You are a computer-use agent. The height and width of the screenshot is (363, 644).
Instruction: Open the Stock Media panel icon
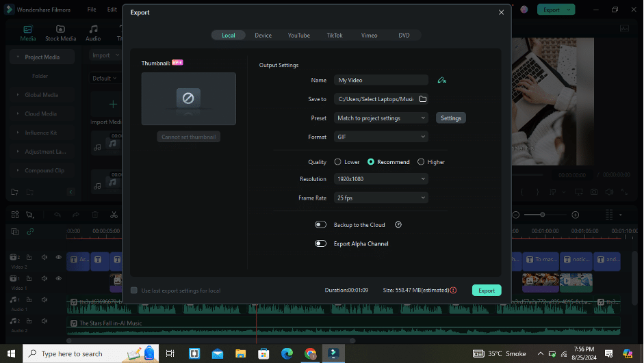point(60,29)
